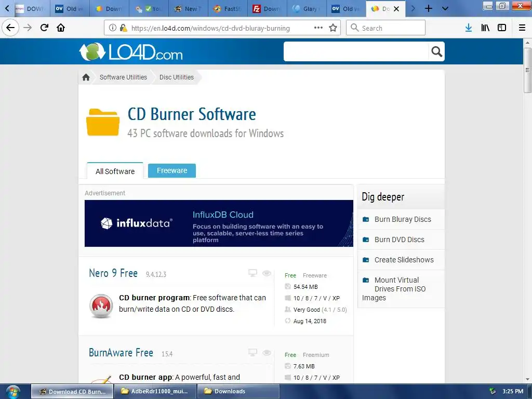Click the Nero 9 Free flame icon

pyautogui.click(x=101, y=305)
